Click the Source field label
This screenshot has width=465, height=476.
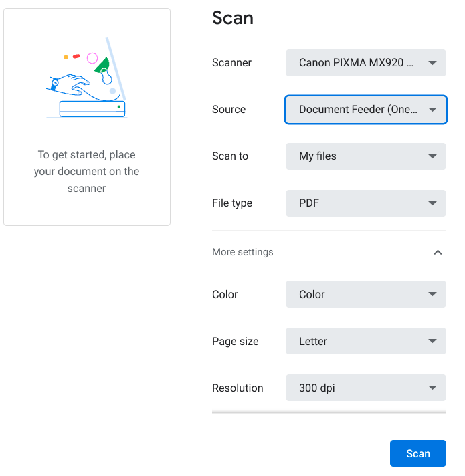tap(229, 110)
